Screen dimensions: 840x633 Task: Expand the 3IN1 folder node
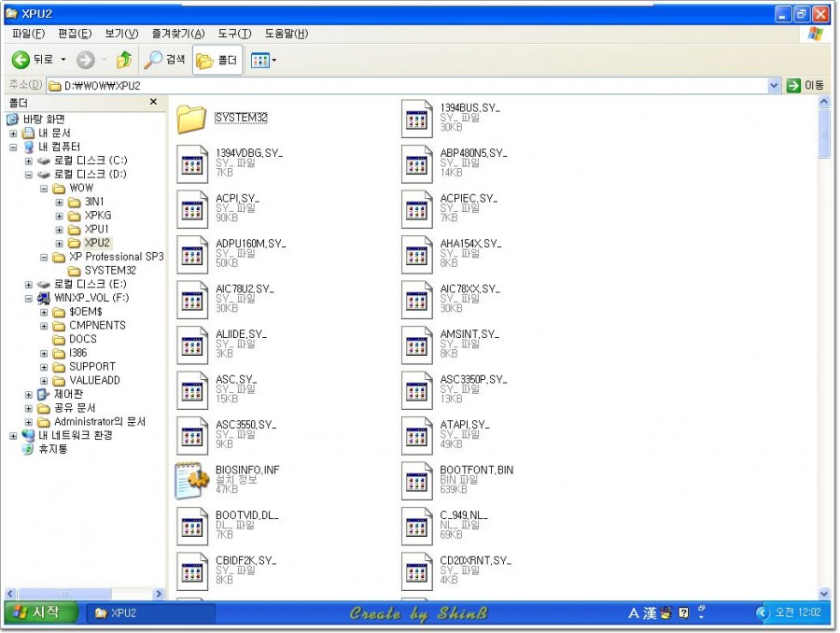(x=60, y=202)
